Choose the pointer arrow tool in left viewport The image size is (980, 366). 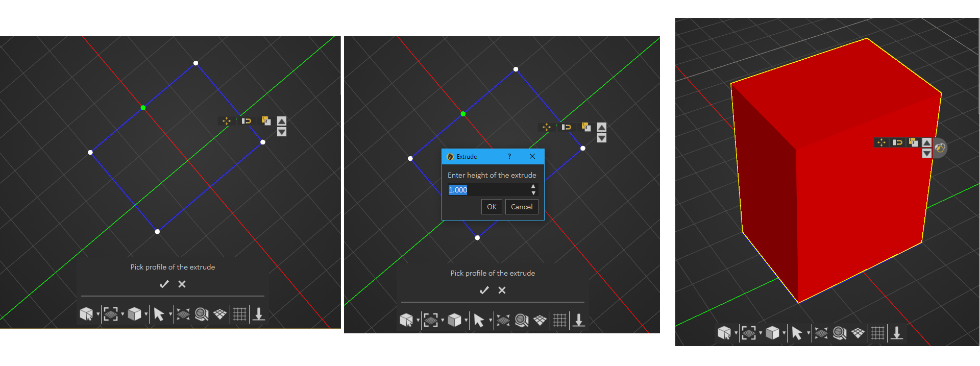coord(159,314)
